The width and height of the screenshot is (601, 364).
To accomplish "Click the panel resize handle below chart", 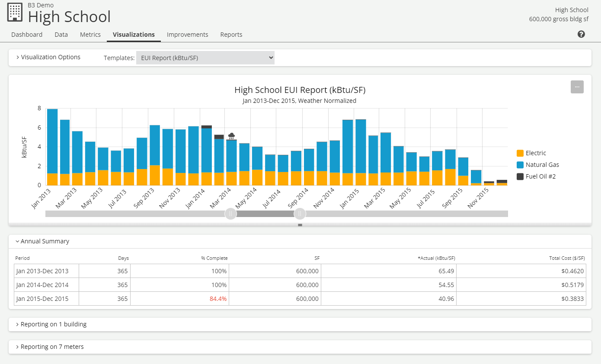I will point(300,225).
